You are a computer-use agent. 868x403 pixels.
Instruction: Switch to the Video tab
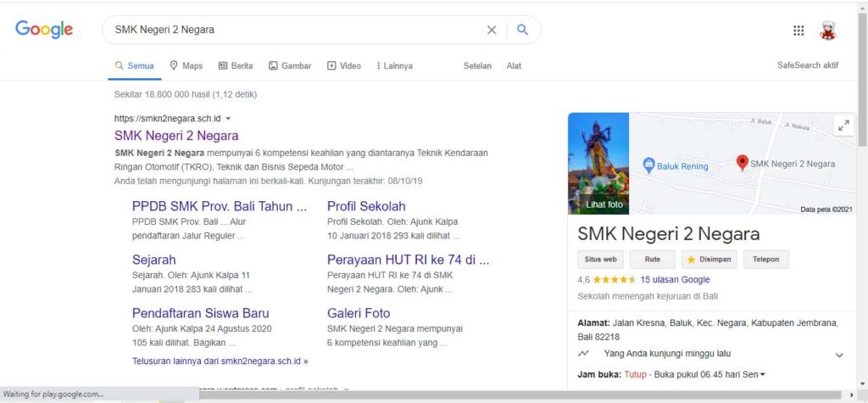(344, 65)
